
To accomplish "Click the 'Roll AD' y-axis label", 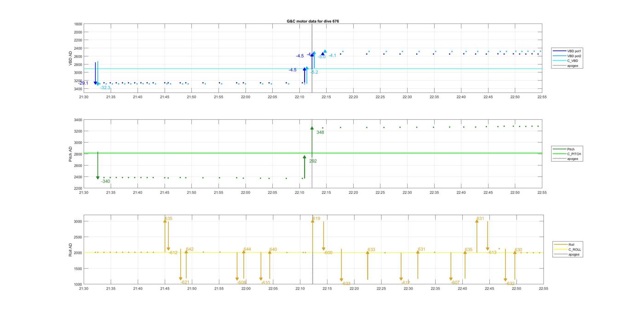I will [x=71, y=249].
